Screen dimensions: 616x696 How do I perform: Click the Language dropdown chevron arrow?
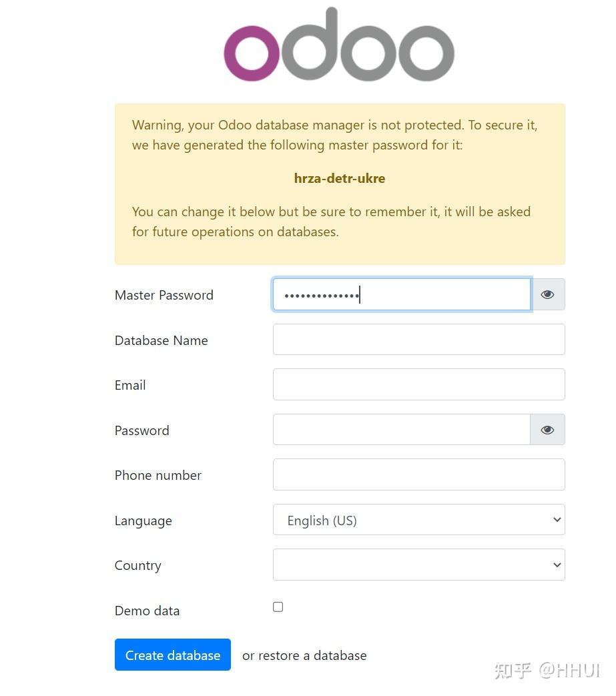[557, 520]
